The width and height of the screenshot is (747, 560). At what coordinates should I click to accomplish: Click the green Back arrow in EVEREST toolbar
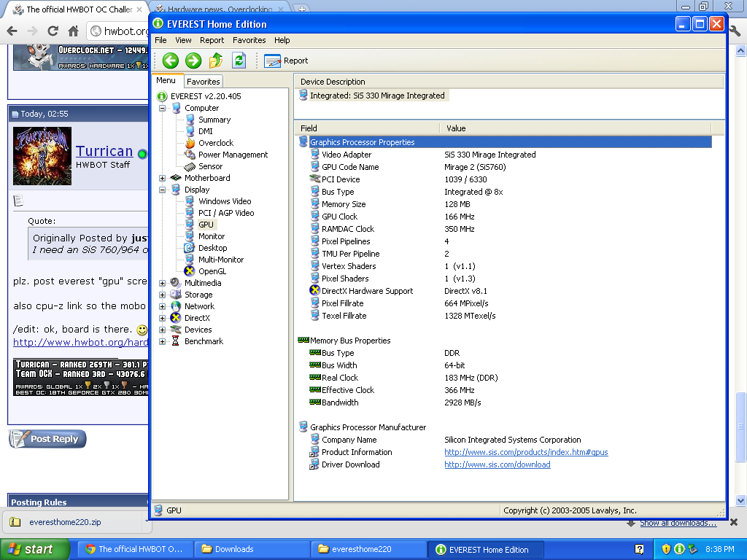point(171,61)
